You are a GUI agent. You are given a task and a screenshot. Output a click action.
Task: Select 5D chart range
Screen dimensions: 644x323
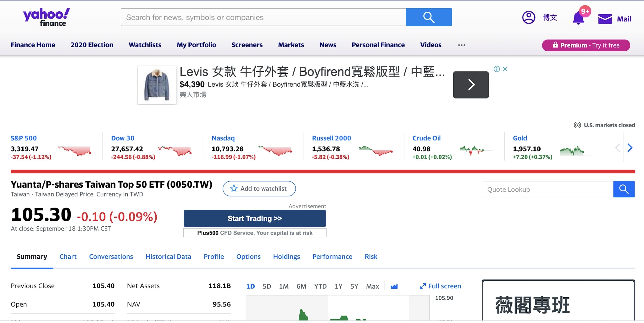(267, 286)
